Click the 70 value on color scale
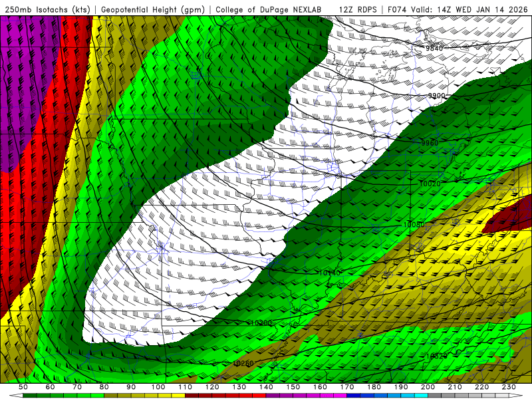Viewport: 532px width, 399px height. point(77,387)
